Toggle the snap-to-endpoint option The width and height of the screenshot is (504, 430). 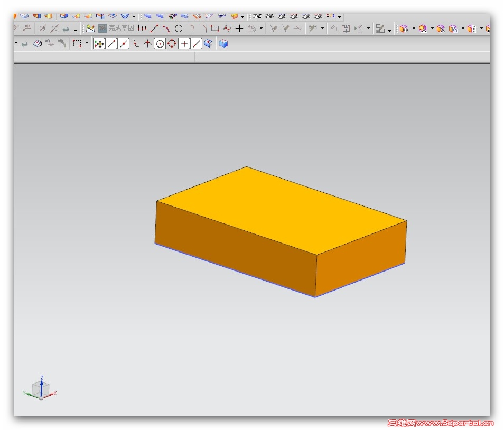111,44
